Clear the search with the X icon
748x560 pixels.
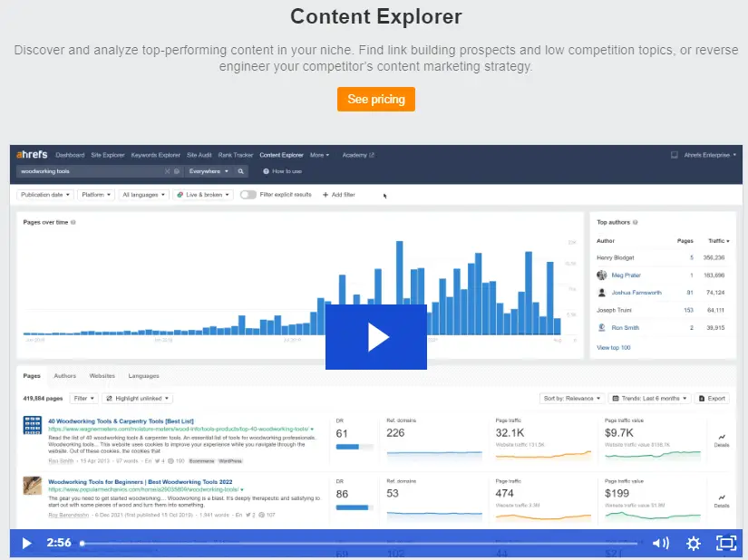[x=167, y=171]
